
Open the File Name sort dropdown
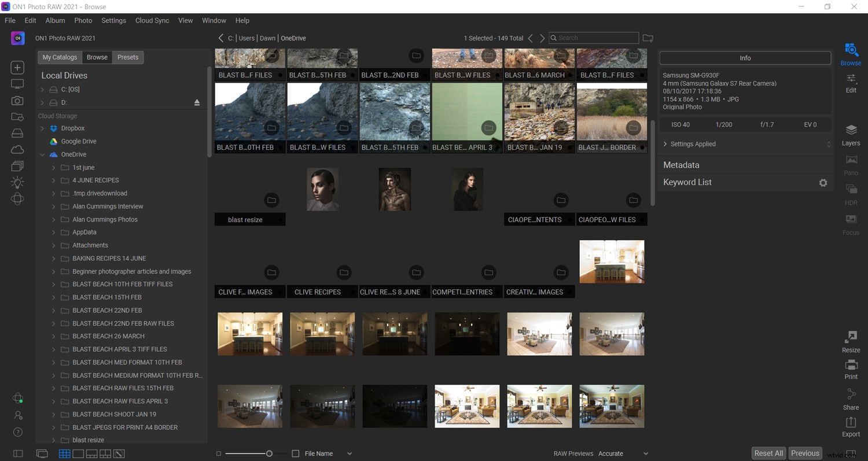(349, 453)
